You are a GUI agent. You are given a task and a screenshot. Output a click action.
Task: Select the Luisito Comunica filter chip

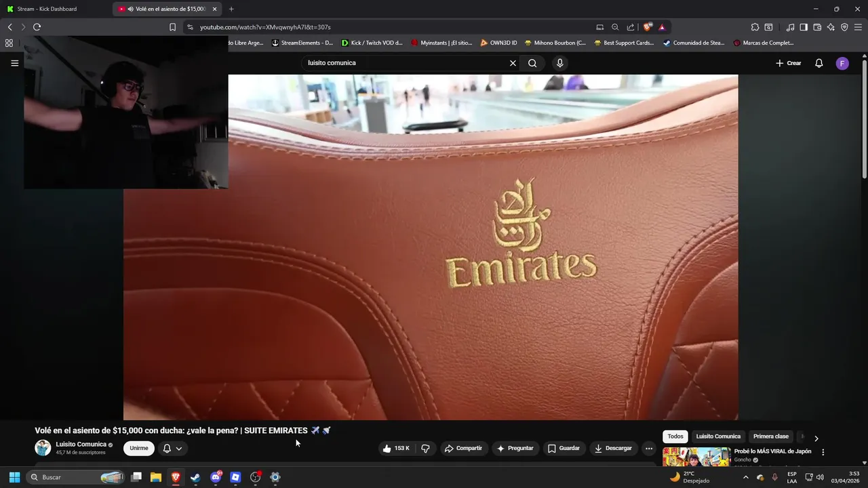(718, 436)
